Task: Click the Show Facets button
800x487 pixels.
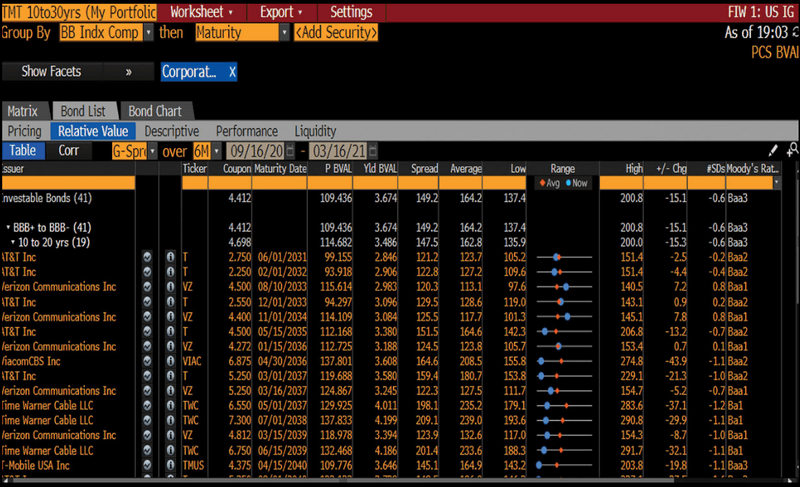Action: pos(52,72)
